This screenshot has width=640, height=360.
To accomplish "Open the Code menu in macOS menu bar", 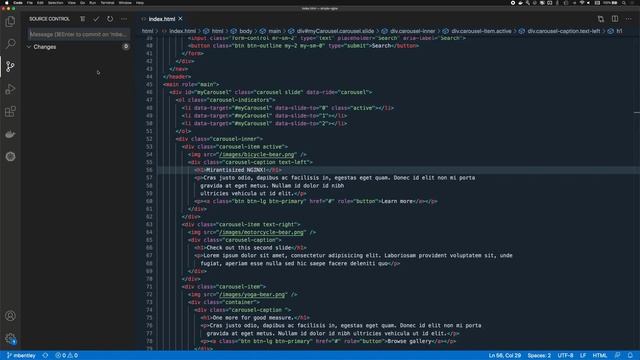I will click(18, 2).
